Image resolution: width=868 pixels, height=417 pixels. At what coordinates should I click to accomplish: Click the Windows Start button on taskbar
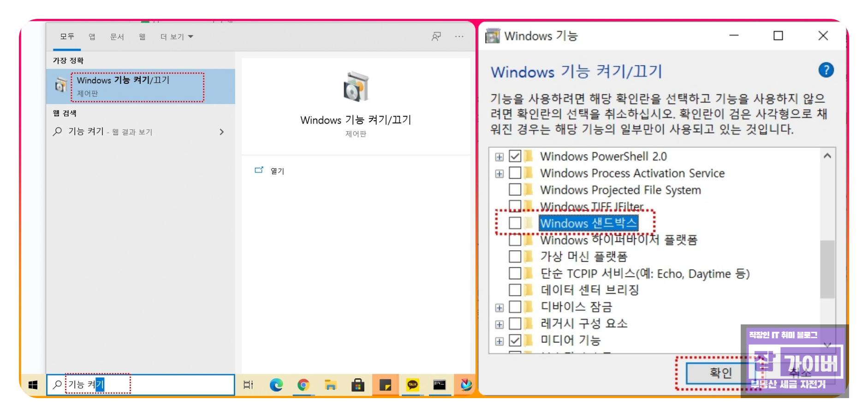(33, 385)
